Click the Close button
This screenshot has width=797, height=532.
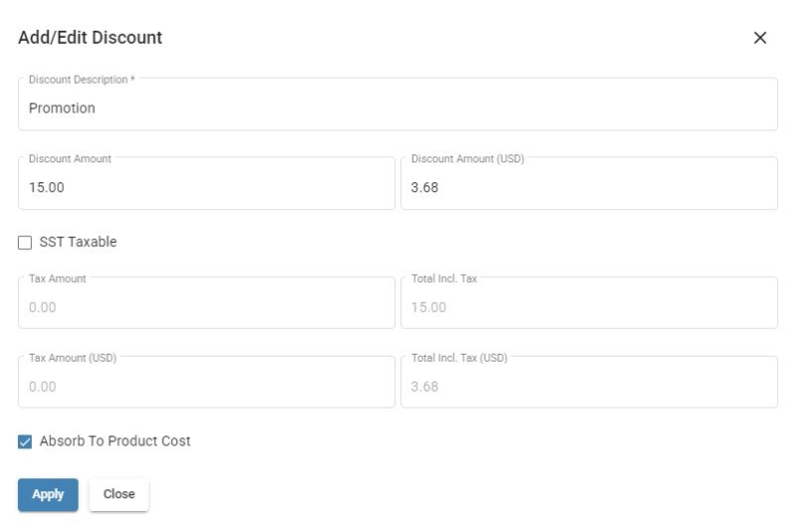(119, 494)
